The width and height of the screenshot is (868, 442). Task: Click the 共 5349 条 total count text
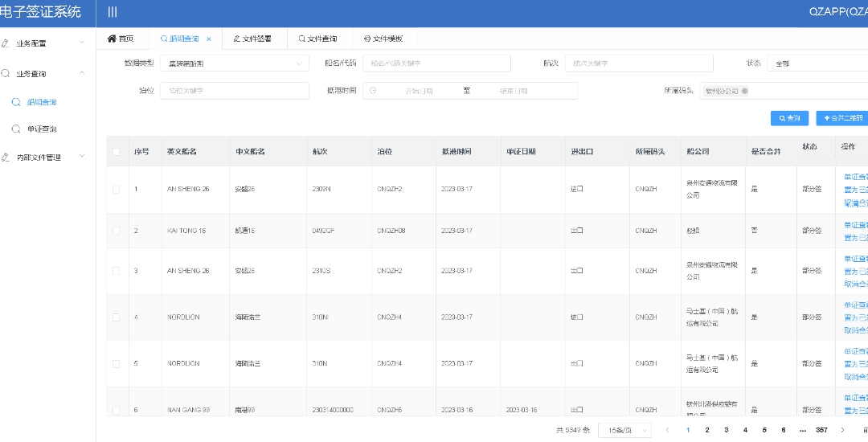pos(573,431)
